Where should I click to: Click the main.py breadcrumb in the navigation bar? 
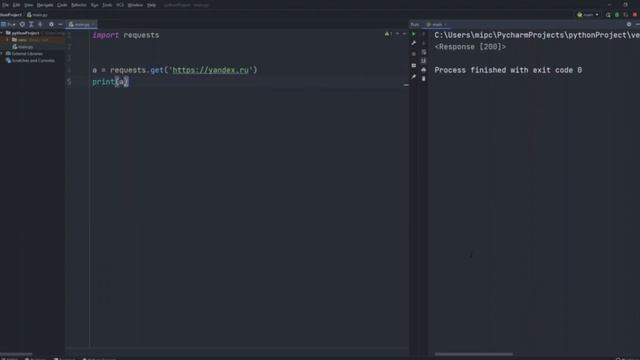(x=38, y=15)
